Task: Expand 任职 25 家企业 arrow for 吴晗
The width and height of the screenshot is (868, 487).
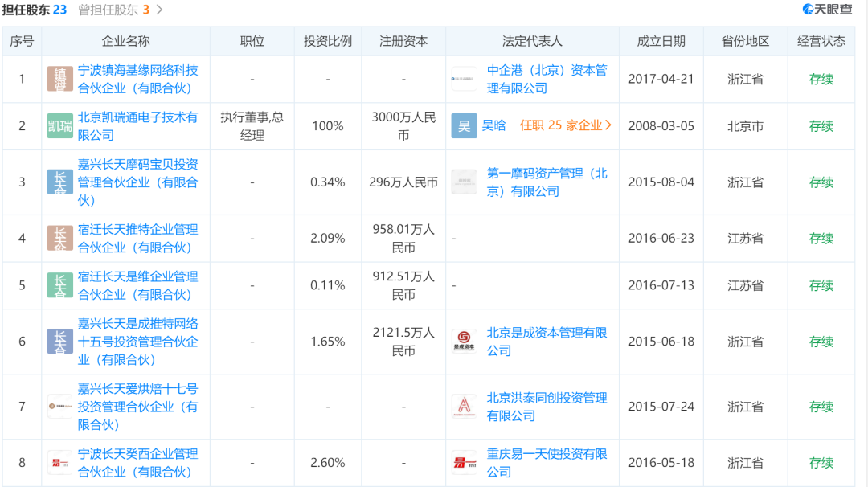Action: coord(608,125)
